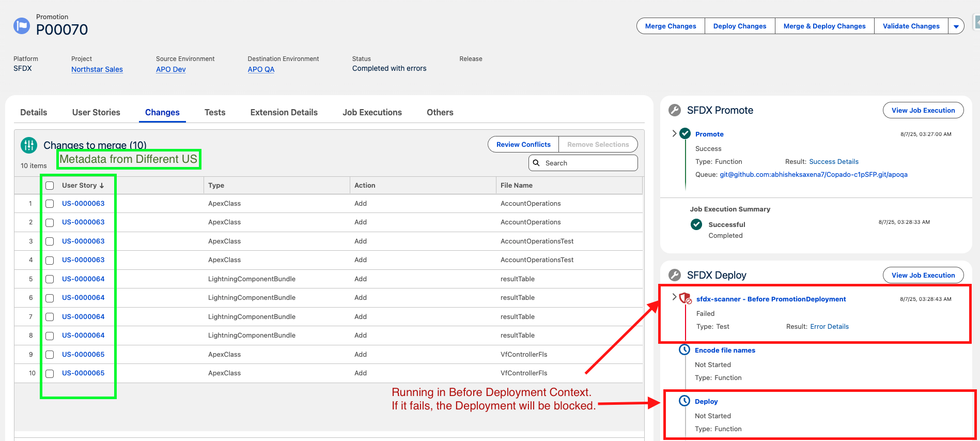Click the sfdx-scanner failed shield icon
Screen dimensions: 980x441
(686, 298)
